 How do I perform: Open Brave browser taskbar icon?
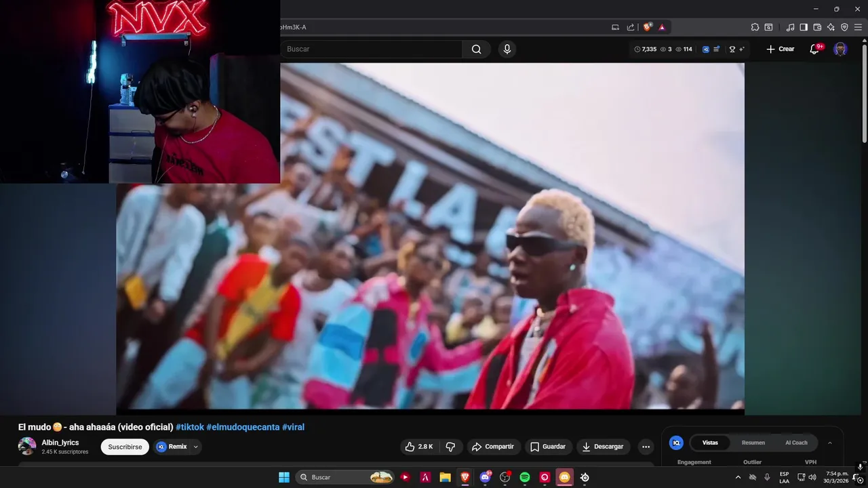[465, 477]
